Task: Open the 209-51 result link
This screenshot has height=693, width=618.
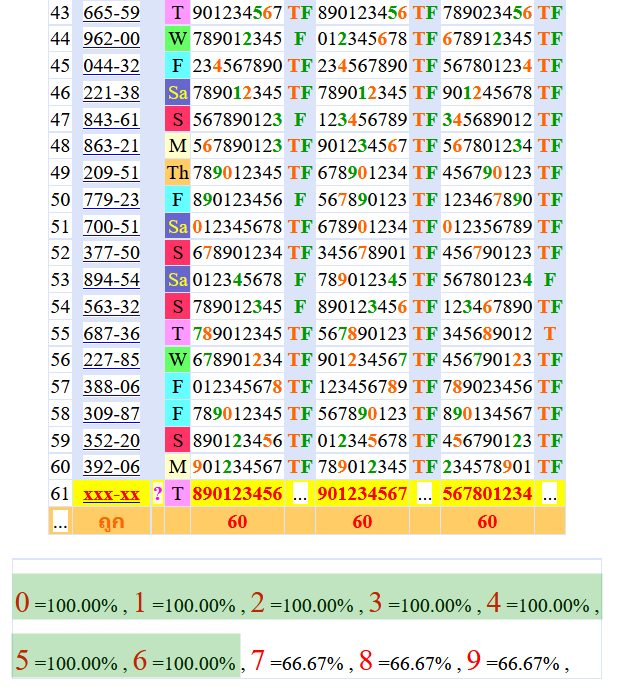Action: point(111,173)
